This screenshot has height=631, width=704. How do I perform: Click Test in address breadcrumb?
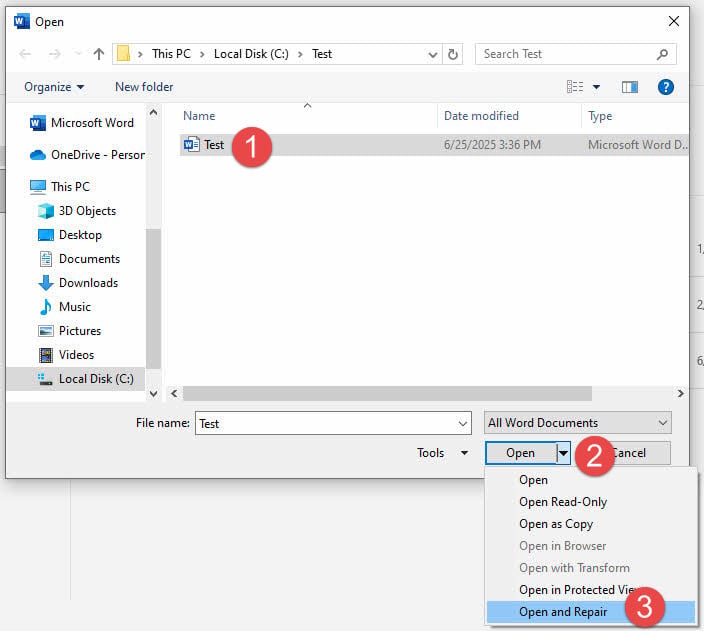click(321, 54)
